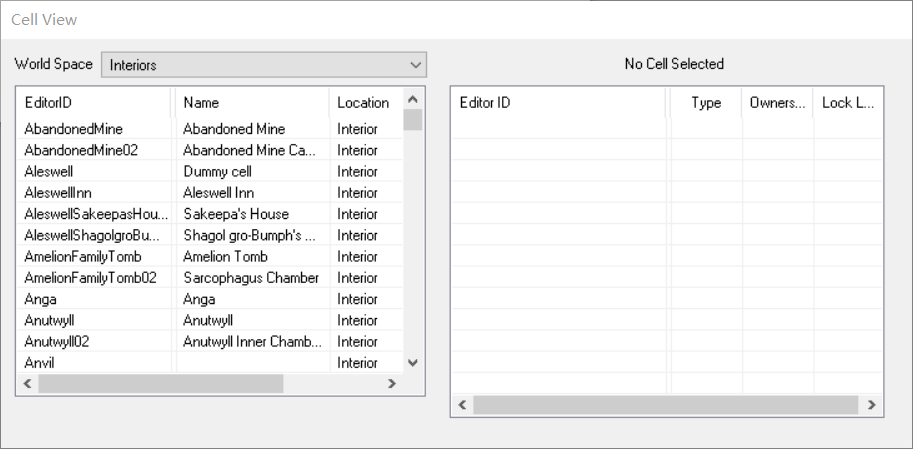Viewport: 913px width, 449px height.
Task: Click the Editor ID header in object list
Action: [559, 102]
